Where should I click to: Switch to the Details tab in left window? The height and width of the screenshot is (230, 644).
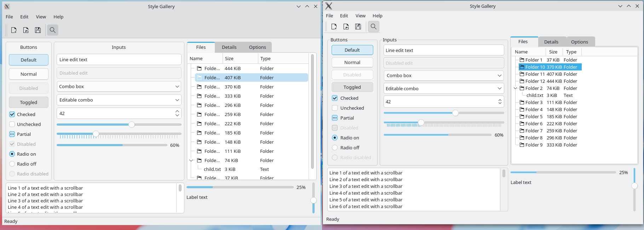[x=229, y=47]
